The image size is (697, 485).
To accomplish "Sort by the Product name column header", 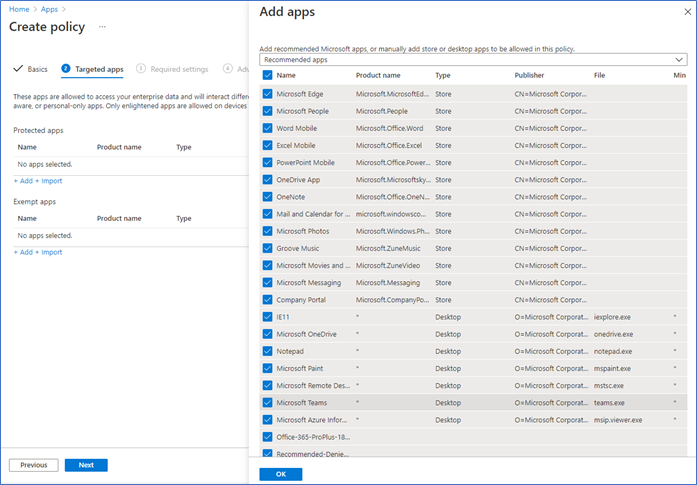I will 378,75.
